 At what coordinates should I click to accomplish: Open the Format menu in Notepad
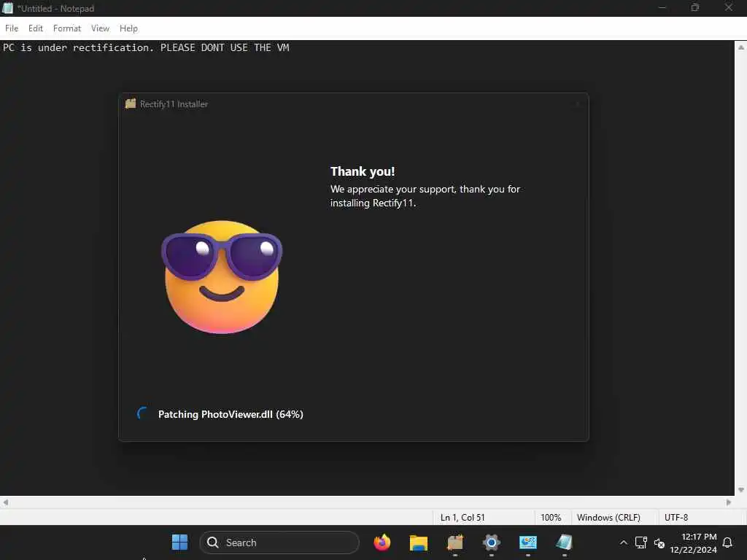click(66, 28)
